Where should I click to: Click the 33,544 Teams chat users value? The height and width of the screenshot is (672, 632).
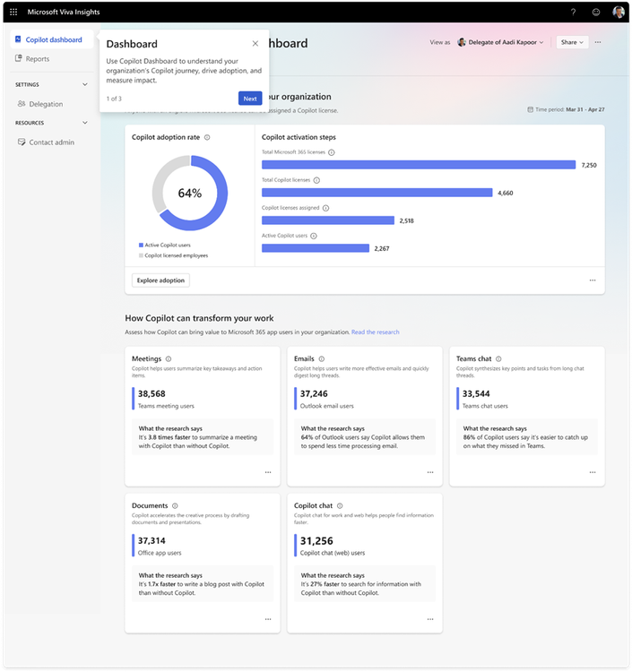tap(476, 394)
